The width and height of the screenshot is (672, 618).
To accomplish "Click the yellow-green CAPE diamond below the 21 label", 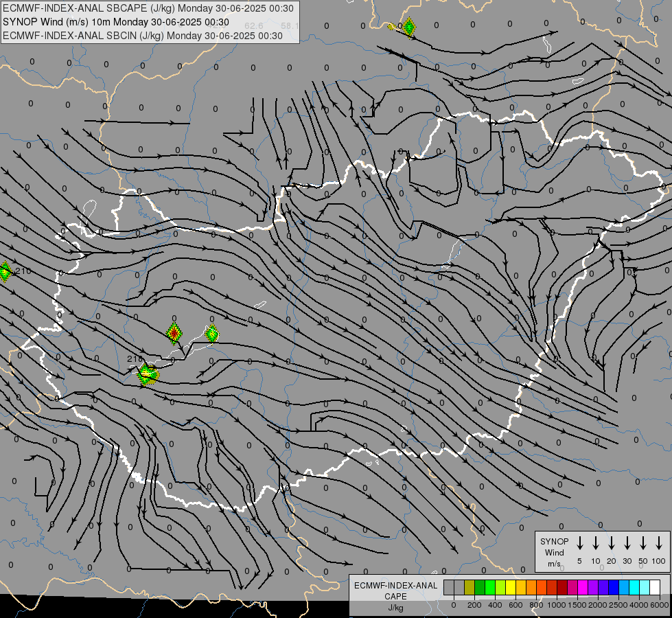I will pos(147,374).
